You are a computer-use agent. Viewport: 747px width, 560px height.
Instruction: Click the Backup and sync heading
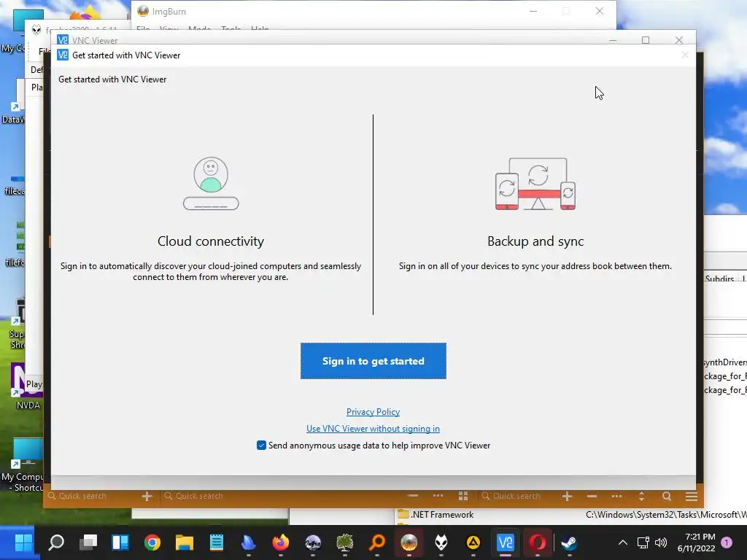[x=535, y=241]
